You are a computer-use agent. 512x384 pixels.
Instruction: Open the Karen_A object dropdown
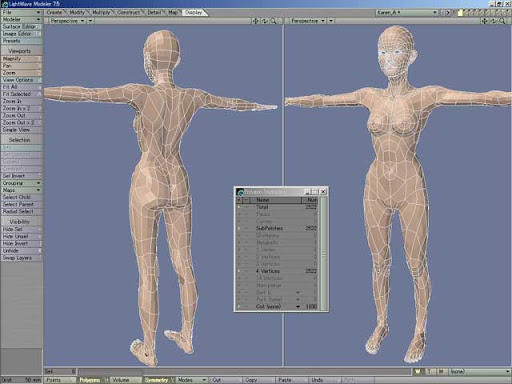coord(406,13)
